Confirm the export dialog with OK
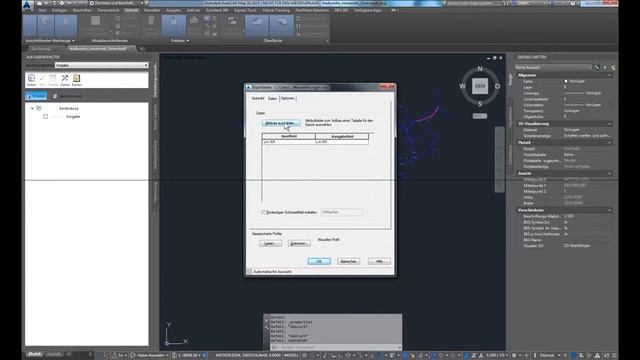 (x=319, y=261)
